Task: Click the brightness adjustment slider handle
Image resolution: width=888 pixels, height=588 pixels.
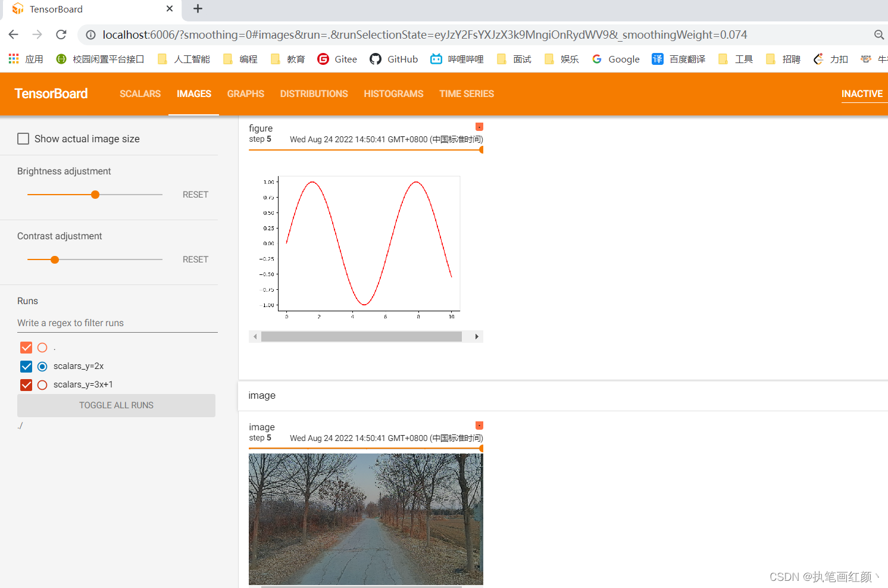Action: pyautogui.click(x=95, y=195)
